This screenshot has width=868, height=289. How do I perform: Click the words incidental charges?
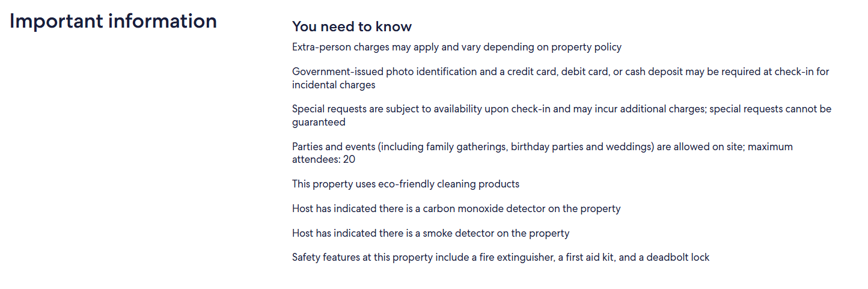pos(334,85)
